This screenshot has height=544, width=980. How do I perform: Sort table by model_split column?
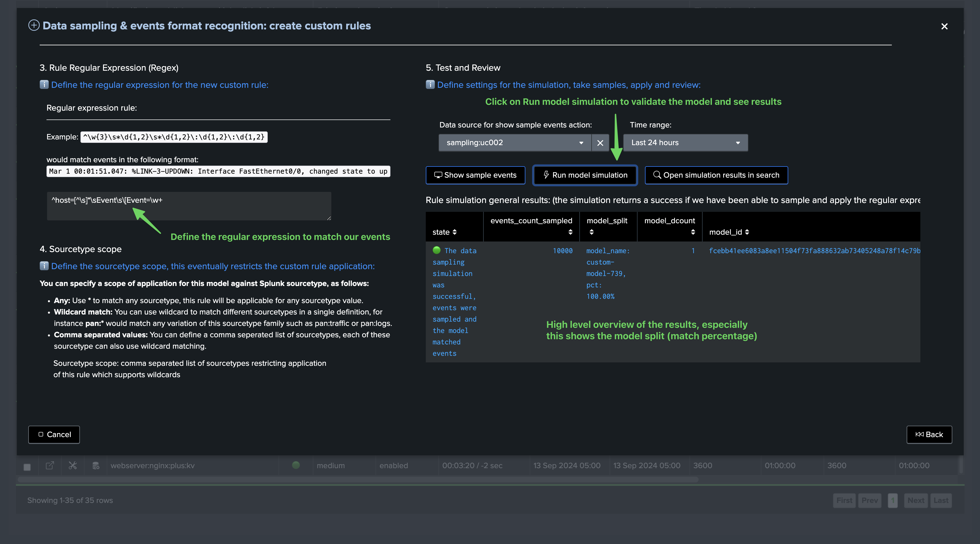click(591, 232)
